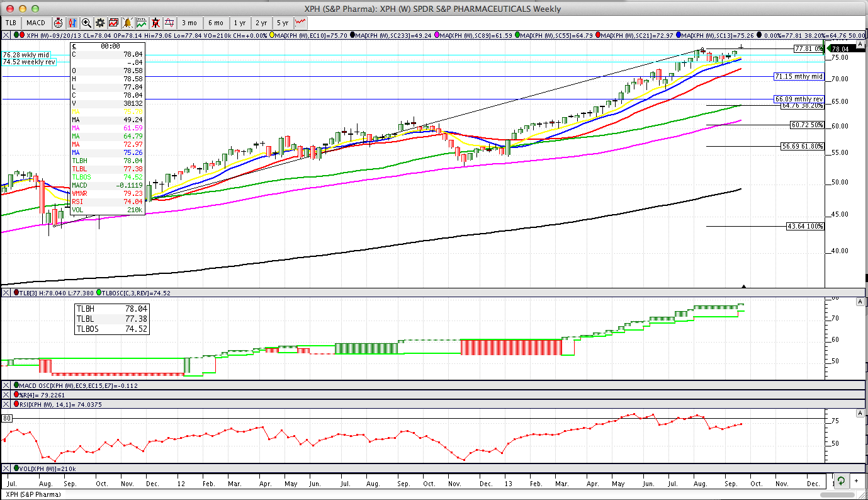Click blue MA SC13 color dot
The height and width of the screenshot is (500, 868).
(679, 35)
